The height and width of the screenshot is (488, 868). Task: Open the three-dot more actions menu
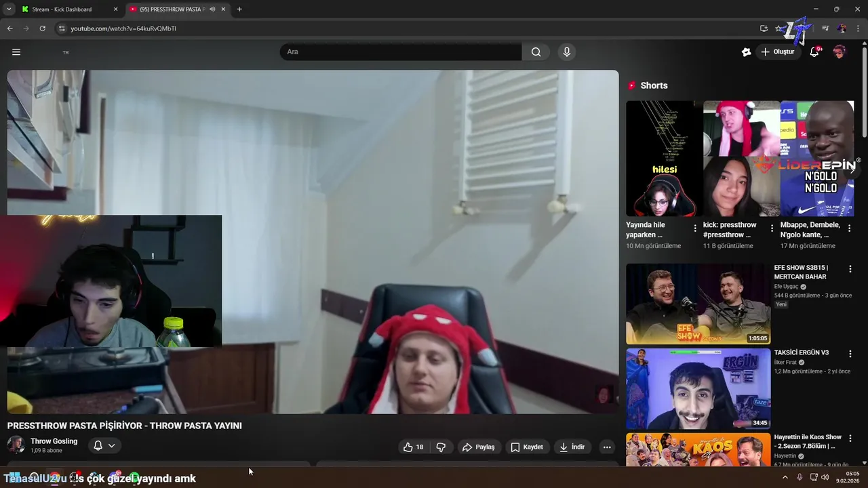coord(607,447)
